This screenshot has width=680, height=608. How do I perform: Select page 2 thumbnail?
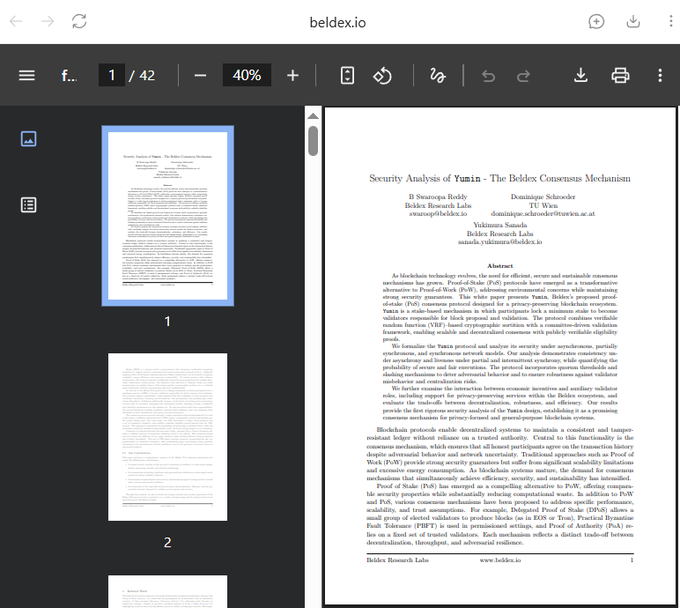(x=167, y=437)
